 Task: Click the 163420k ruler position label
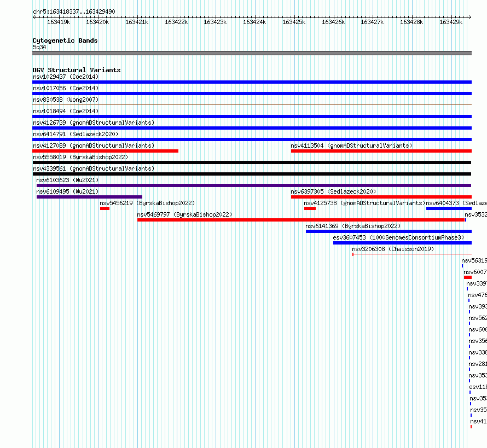click(x=97, y=22)
